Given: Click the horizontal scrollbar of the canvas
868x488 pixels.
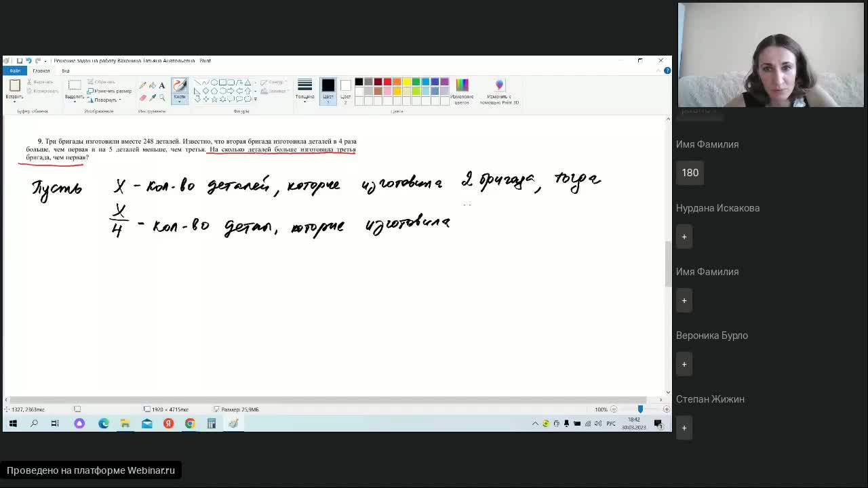Looking at the screenshot, I should [329, 399].
